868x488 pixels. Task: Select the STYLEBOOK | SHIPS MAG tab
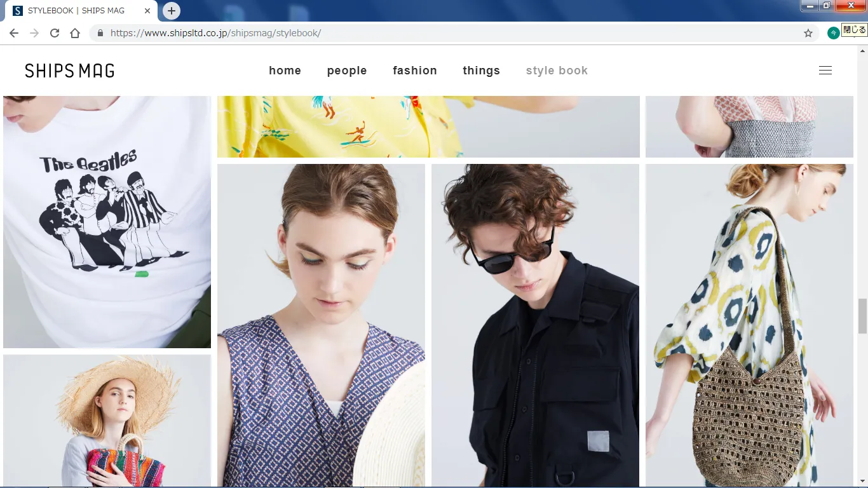click(x=81, y=11)
